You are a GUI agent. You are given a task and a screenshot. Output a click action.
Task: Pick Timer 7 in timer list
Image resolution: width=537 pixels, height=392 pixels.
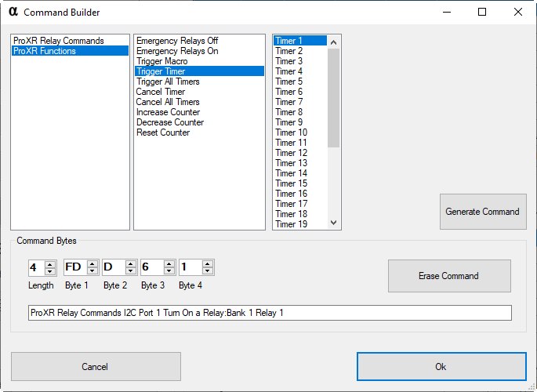tap(300, 102)
